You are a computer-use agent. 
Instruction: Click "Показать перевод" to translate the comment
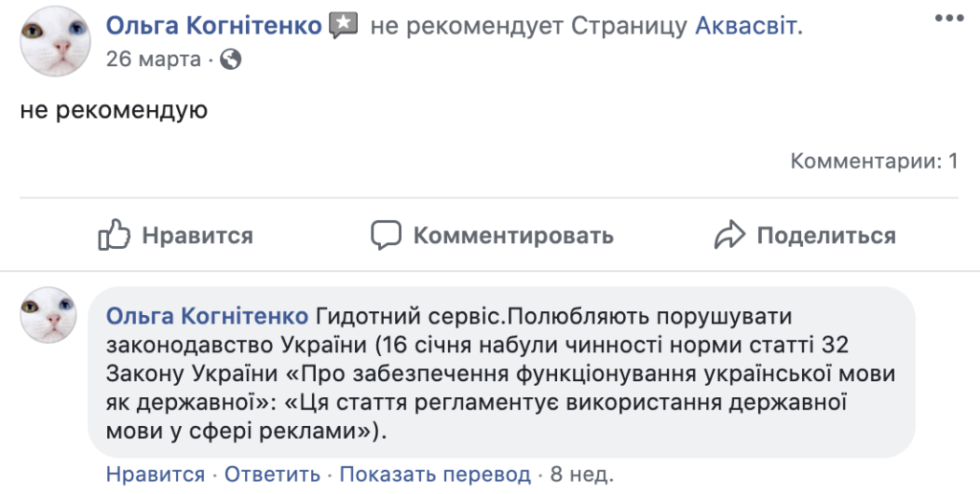(x=434, y=474)
